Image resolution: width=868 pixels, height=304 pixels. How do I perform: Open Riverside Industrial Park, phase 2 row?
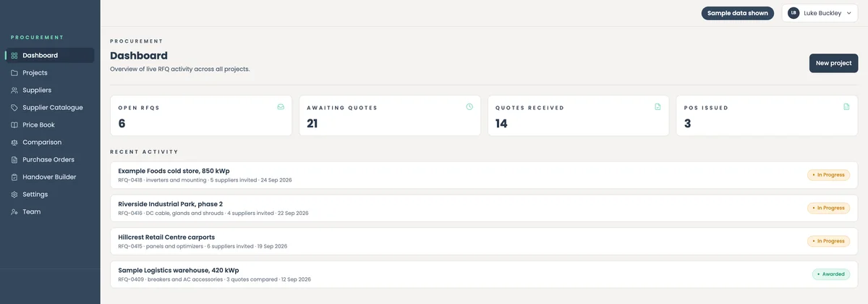(484, 208)
